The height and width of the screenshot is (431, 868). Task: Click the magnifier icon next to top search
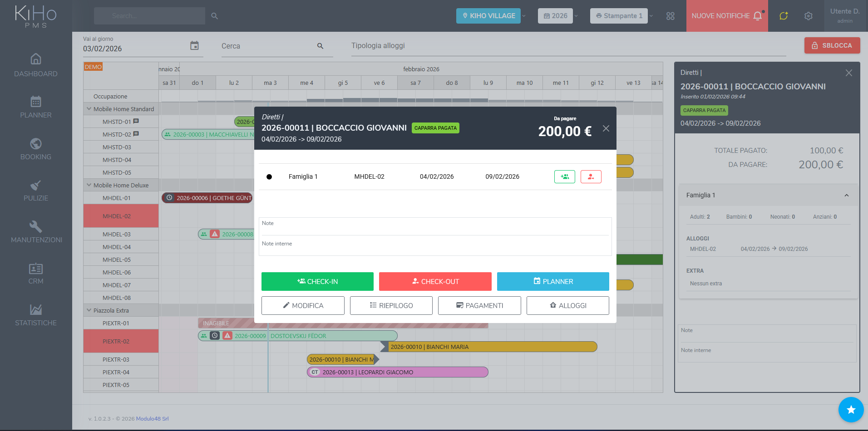215,16
